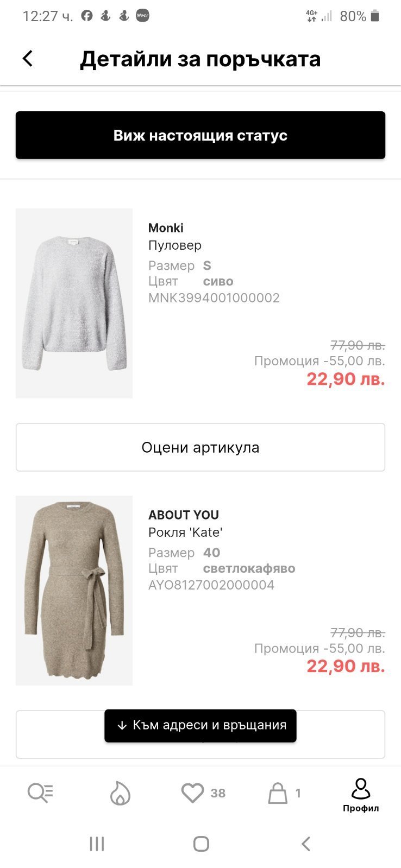This screenshot has width=401, height=868.
Task: Tap the Пуловер product title
Action: click(x=175, y=245)
